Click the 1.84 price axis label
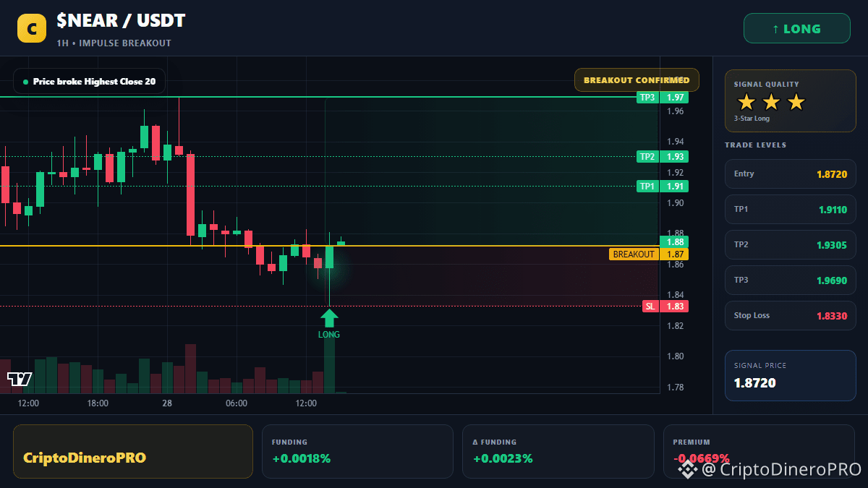The image size is (868, 488). 676,295
